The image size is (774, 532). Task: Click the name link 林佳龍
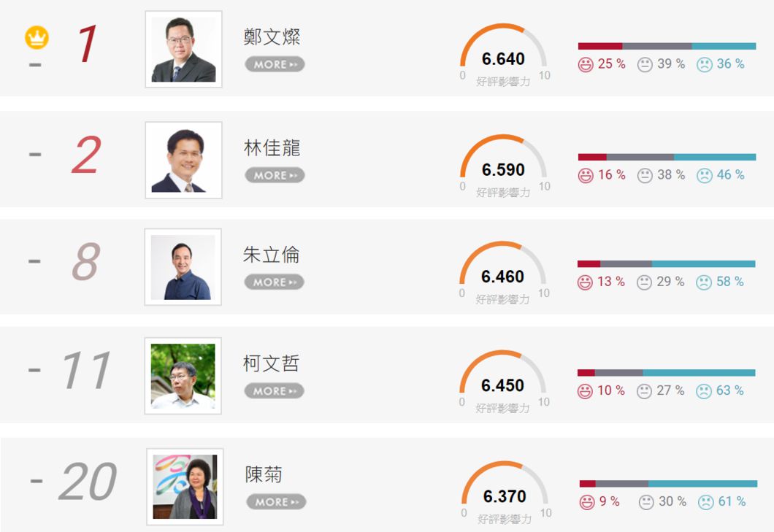coord(272,147)
